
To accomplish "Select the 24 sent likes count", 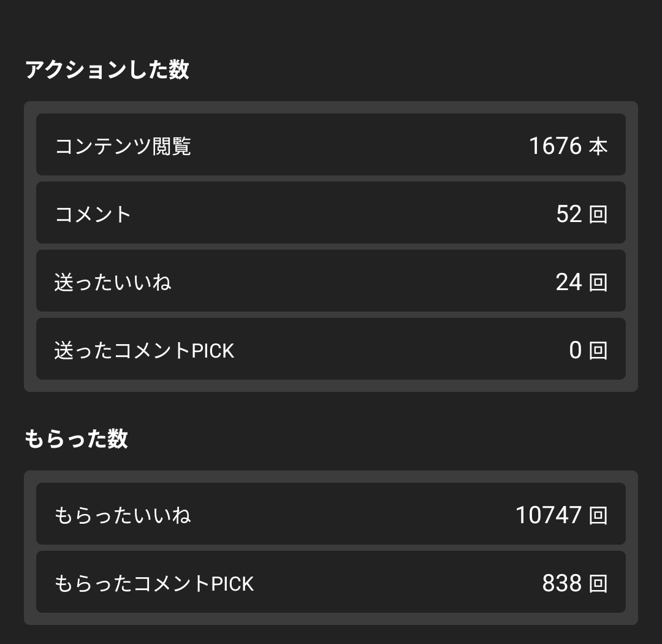I will [x=569, y=282].
